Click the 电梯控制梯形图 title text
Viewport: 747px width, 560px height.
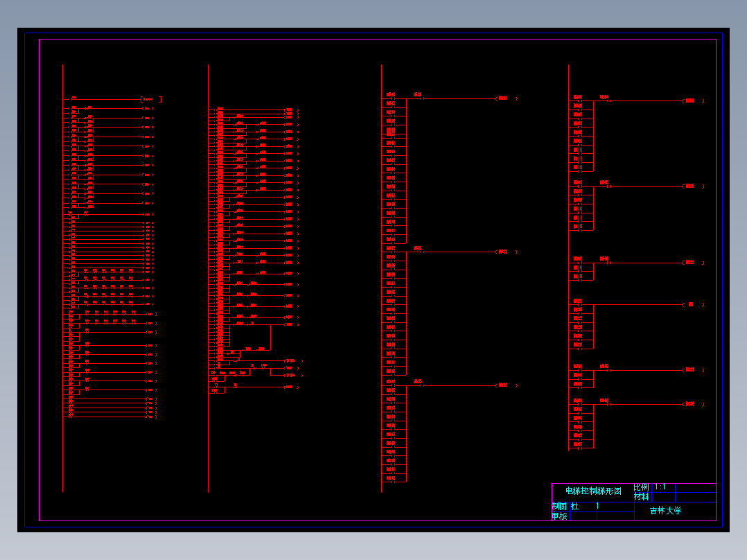tap(593, 491)
